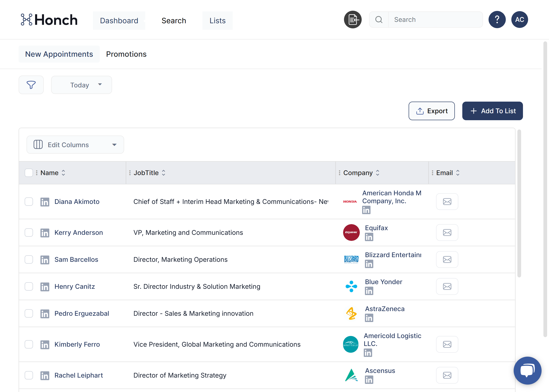Check the Sam Barcellos row checkbox
This screenshot has height=392, width=549.
[x=29, y=259]
